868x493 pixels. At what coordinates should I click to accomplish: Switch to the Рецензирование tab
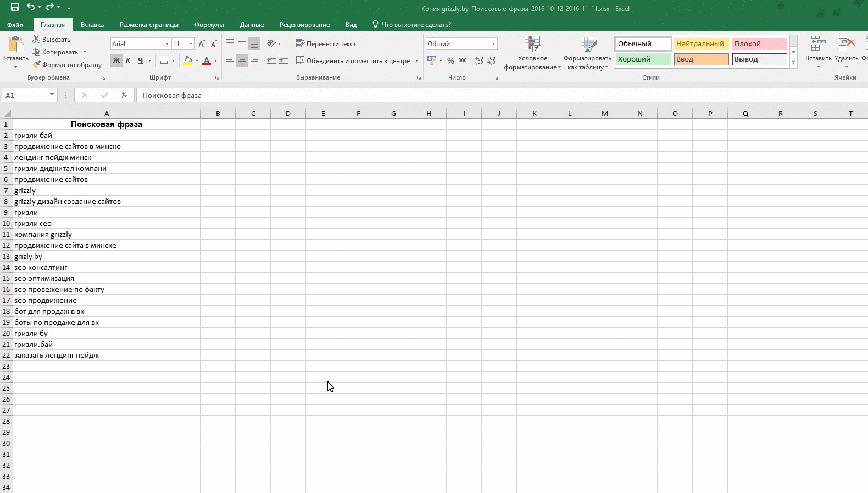pos(304,25)
